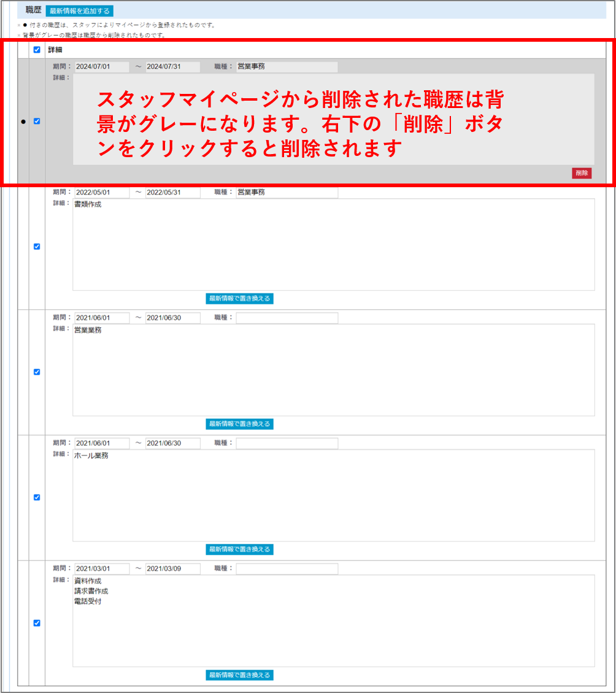616x693 pixels.
Task: Toggle checkbox for 営業業務 record
Action: 37,372
